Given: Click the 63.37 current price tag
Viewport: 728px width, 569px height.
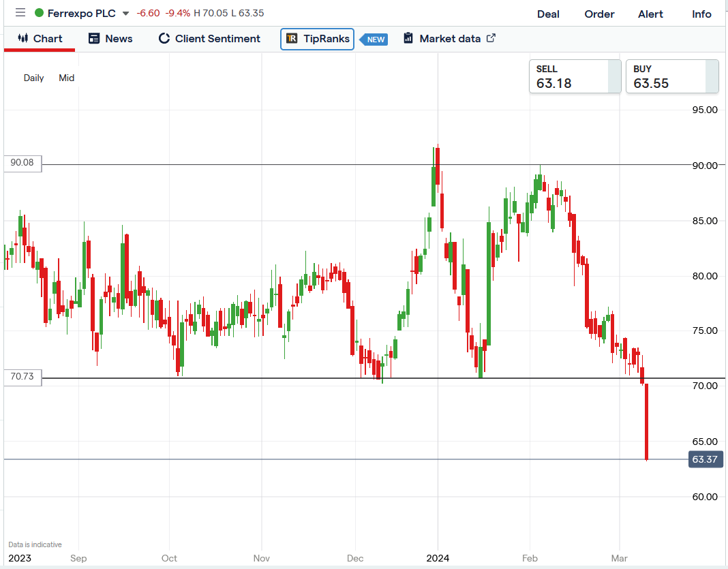Looking at the screenshot, I should click(706, 459).
